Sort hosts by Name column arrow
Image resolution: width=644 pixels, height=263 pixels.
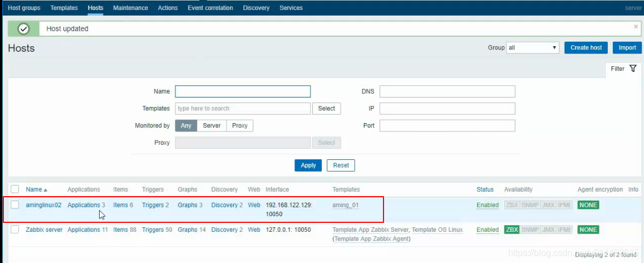(45, 190)
